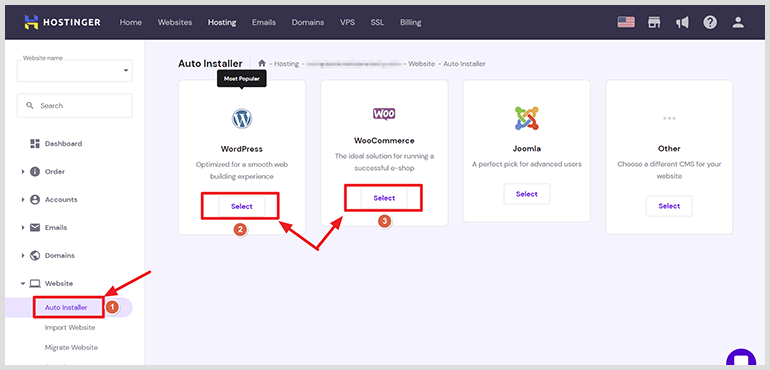Expand the Accounts section arrow
The width and height of the screenshot is (770, 370).
click(x=23, y=199)
